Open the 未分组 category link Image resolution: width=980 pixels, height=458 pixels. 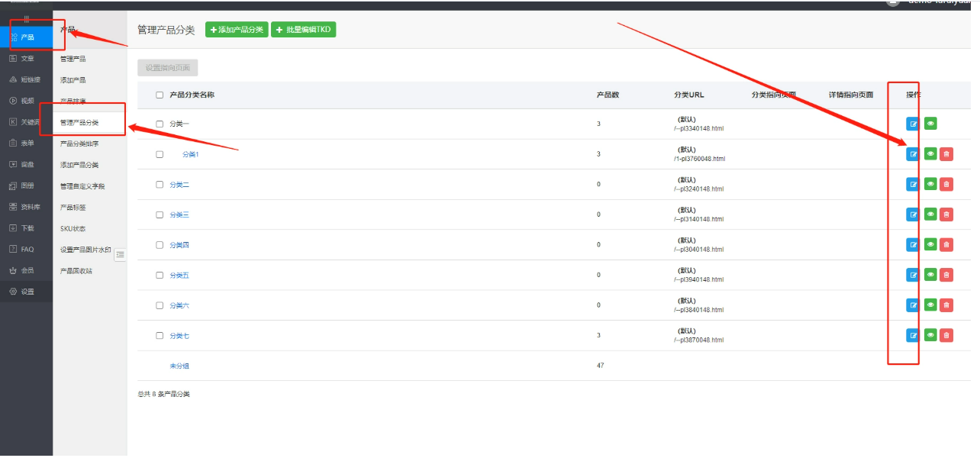[179, 366]
